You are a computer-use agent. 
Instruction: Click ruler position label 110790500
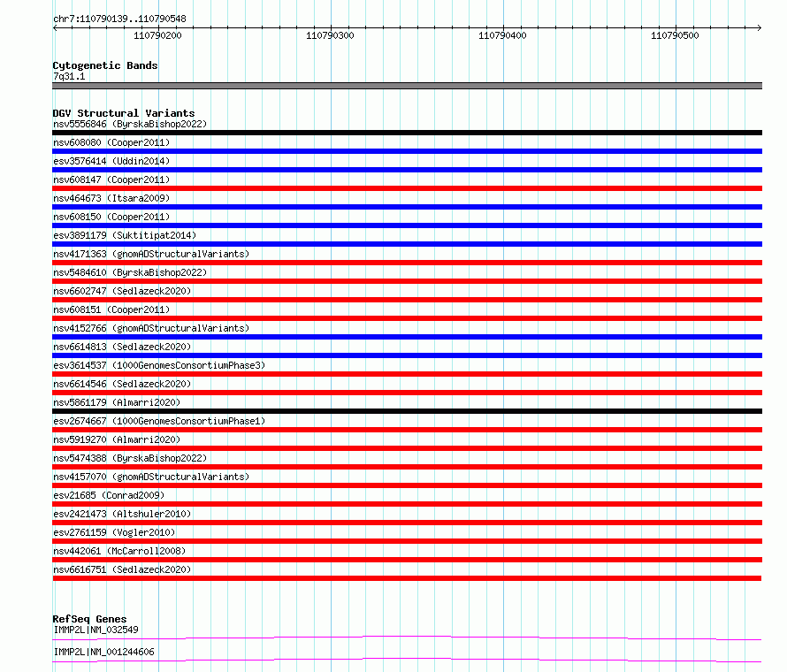(x=675, y=35)
